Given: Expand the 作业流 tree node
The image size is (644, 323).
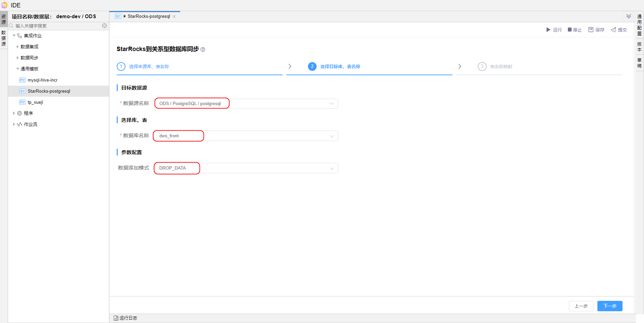Looking at the screenshot, I should pyautogui.click(x=14, y=124).
